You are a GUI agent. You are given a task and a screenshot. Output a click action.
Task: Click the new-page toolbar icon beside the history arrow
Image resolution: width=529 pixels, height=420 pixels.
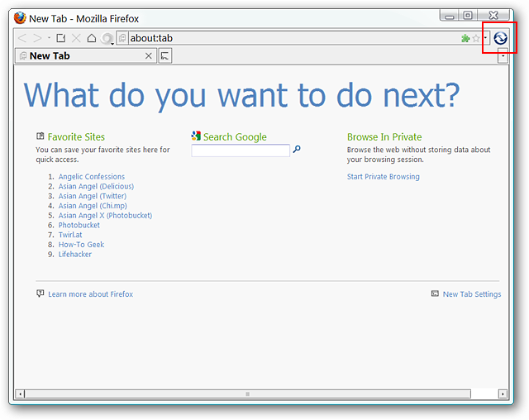(61, 38)
